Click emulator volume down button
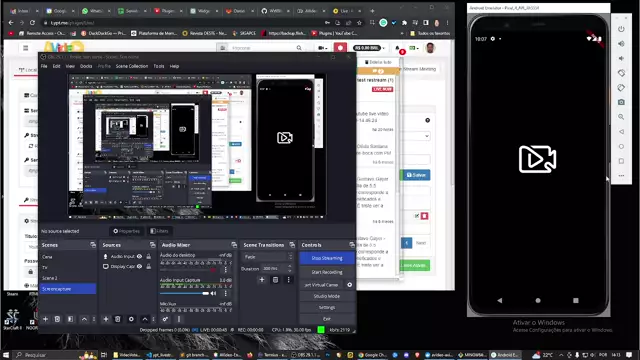 [x=621, y=58]
